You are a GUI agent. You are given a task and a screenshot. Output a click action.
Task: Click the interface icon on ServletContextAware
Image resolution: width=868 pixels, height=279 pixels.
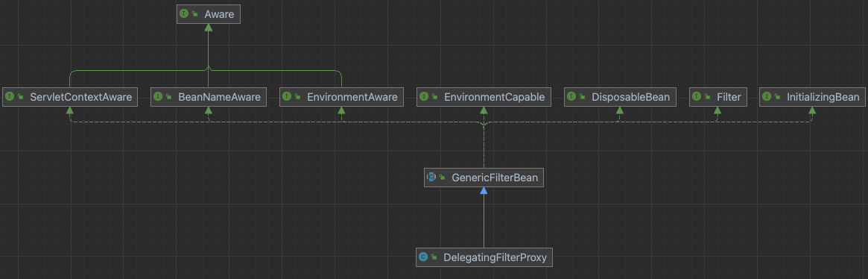(10, 97)
